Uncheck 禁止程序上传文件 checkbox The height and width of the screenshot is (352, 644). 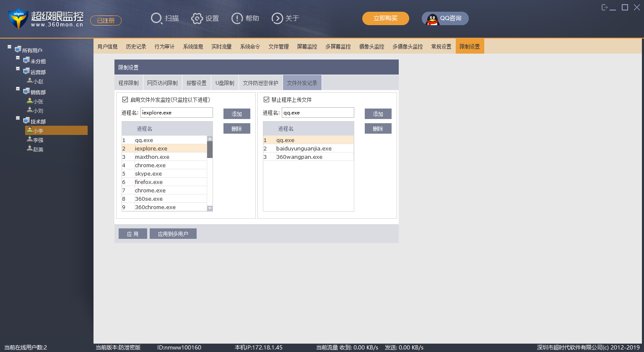[x=266, y=100]
